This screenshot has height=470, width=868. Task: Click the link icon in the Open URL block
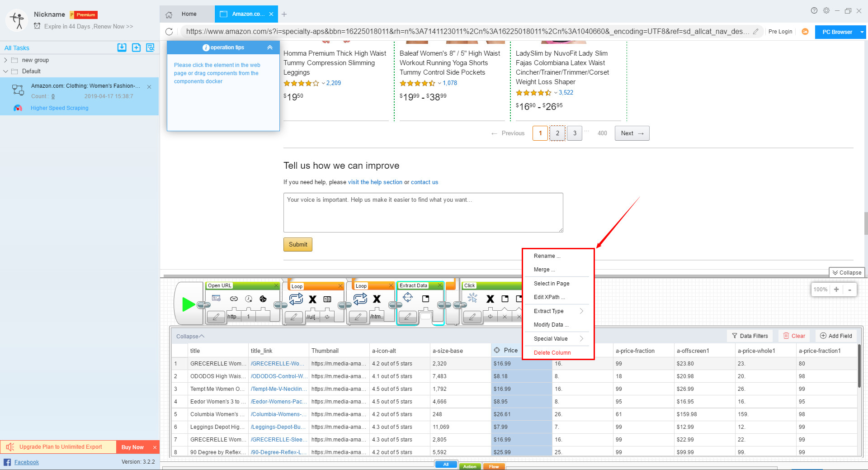click(x=234, y=299)
